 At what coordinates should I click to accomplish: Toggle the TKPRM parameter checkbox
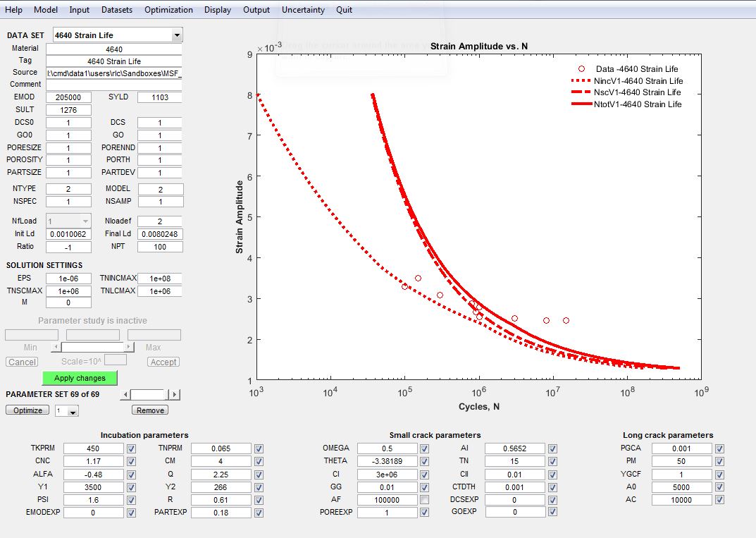(x=131, y=448)
